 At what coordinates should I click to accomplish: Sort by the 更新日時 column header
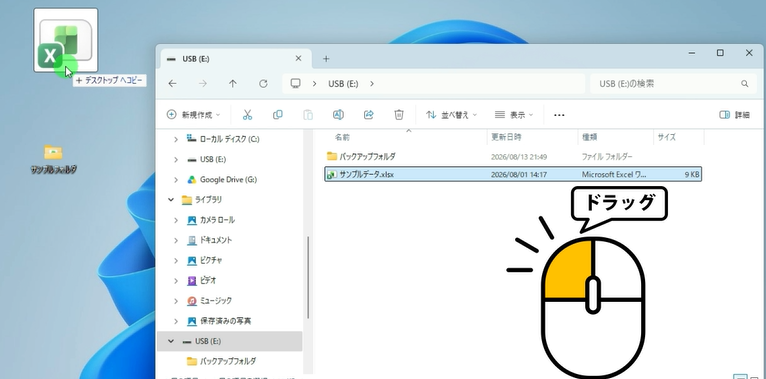(x=506, y=138)
